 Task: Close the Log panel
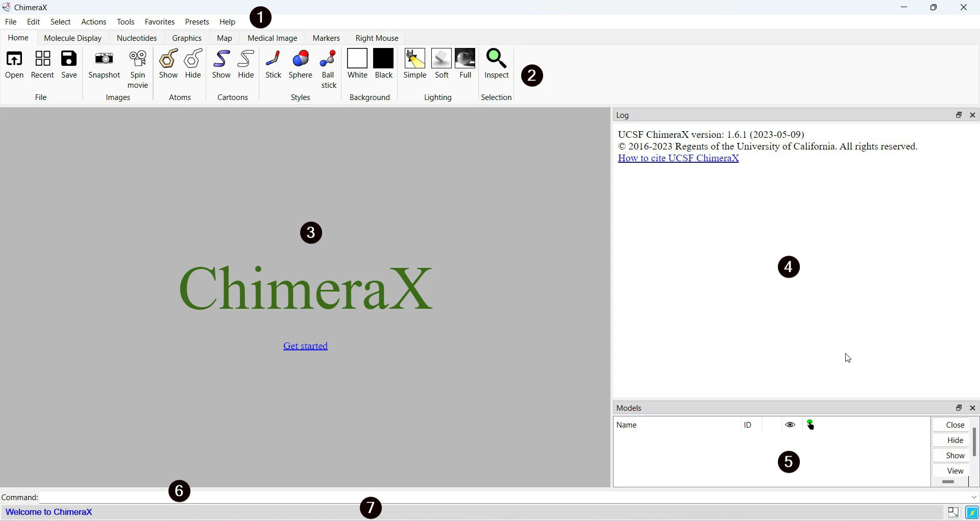[x=973, y=115]
